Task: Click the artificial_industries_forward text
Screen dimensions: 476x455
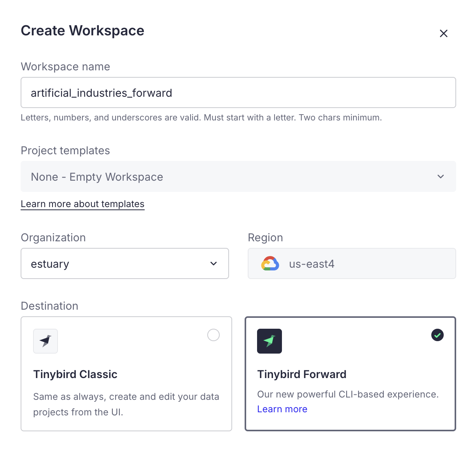Action: [101, 92]
